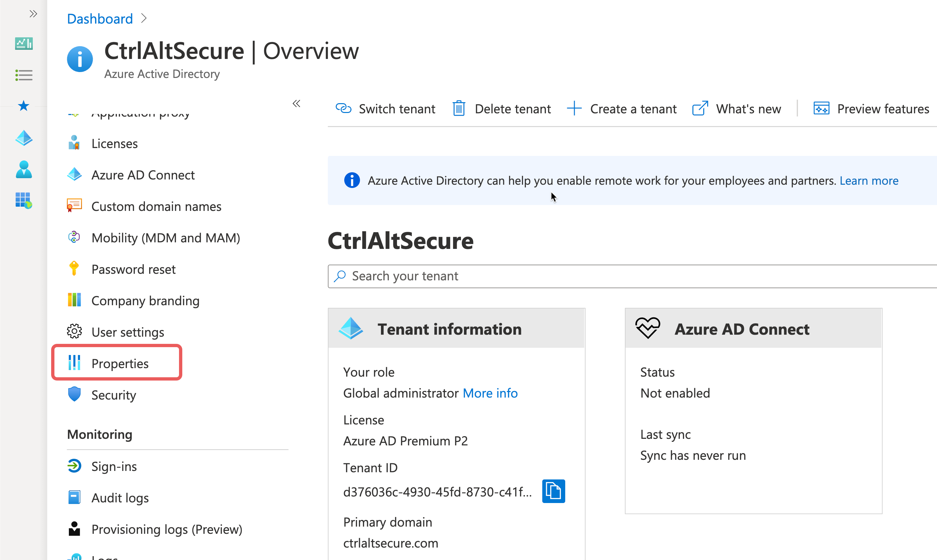
Task: Click the Search your tenant field
Action: (x=604, y=276)
